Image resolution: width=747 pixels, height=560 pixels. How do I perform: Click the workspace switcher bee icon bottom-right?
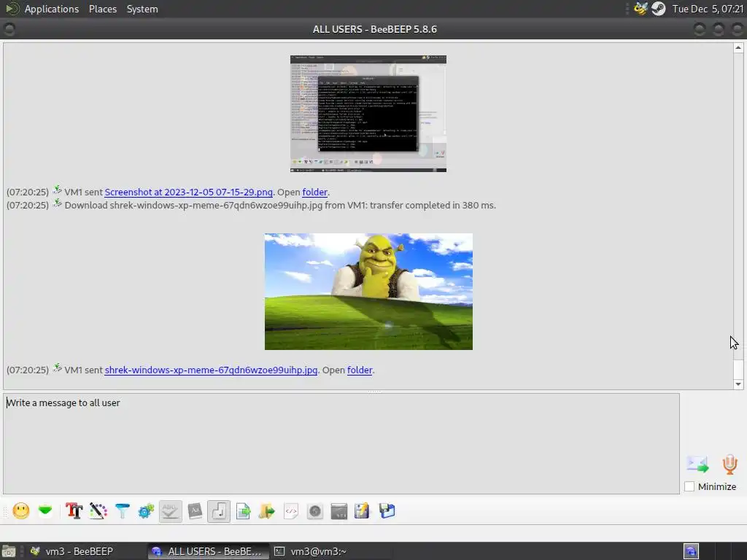[x=691, y=551]
